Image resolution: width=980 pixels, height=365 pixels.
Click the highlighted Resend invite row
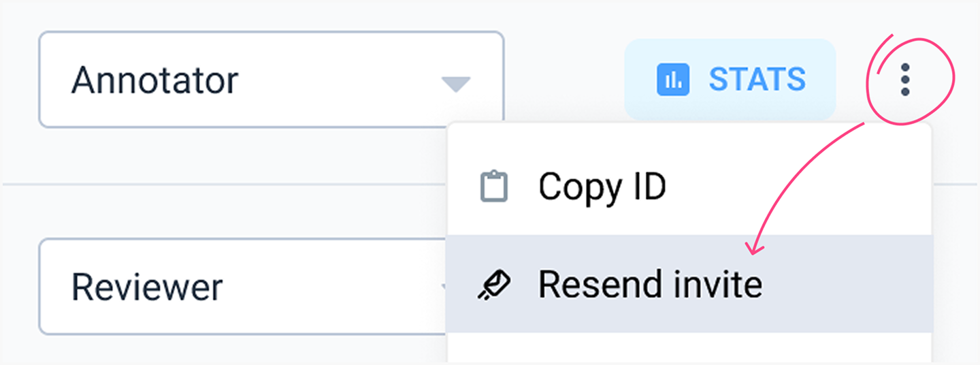click(x=687, y=285)
